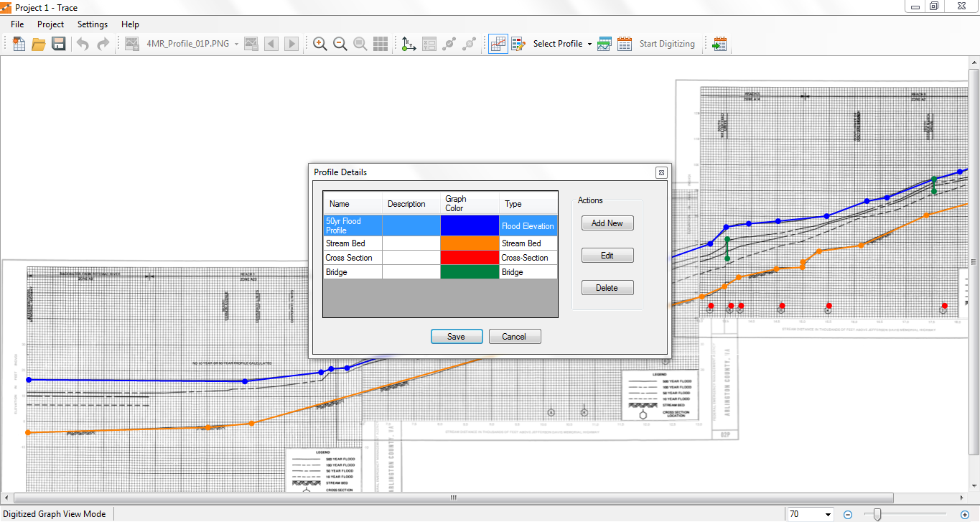Click the axis calibration icon
980x522 pixels.
tap(409, 44)
